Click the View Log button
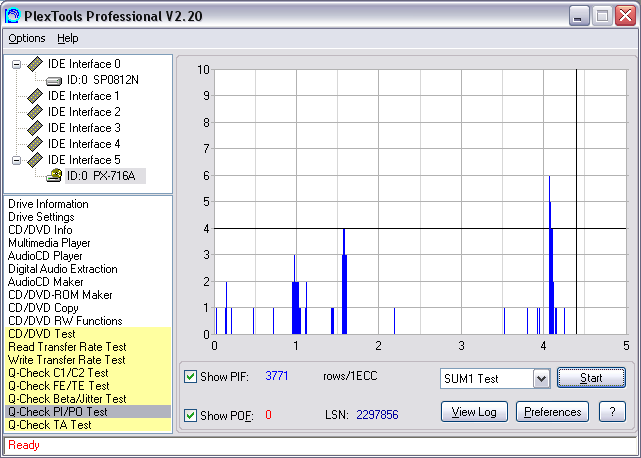The width and height of the screenshot is (641, 458). click(x=474, y=412)
